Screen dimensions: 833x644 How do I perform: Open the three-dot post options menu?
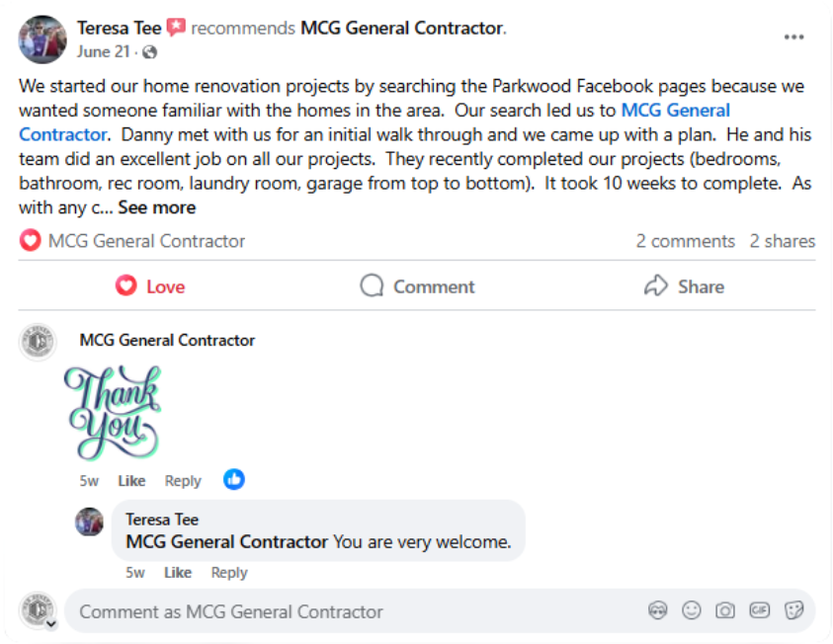pyautogui.click(x=793, y=38)
